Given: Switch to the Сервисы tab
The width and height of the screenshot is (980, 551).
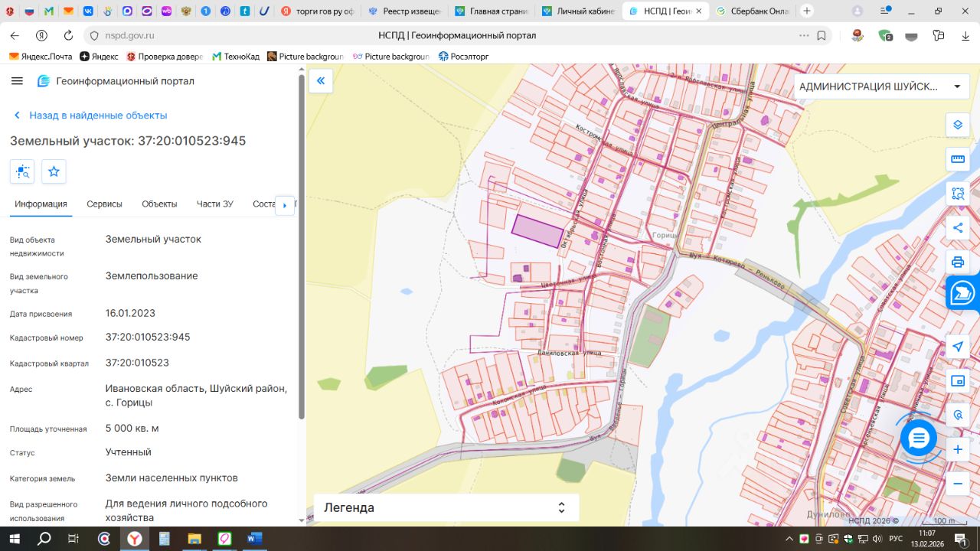Looking at the screenshot, I should point(104,204).
